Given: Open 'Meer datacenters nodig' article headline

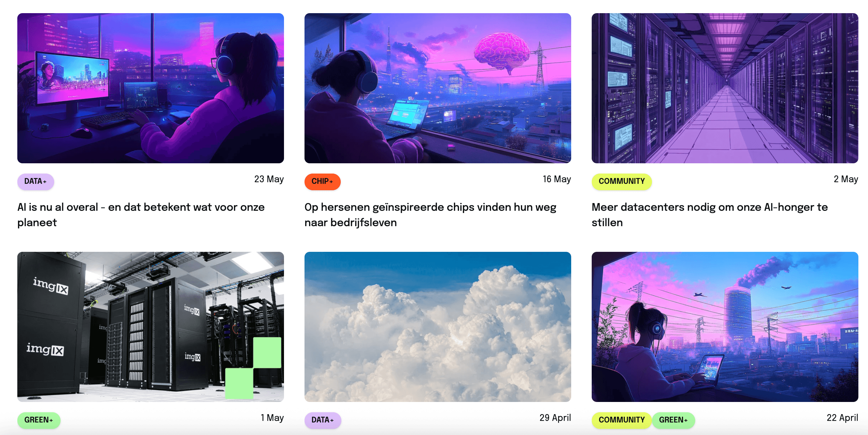Looking at the screenshot, I should tap(710, 215).
